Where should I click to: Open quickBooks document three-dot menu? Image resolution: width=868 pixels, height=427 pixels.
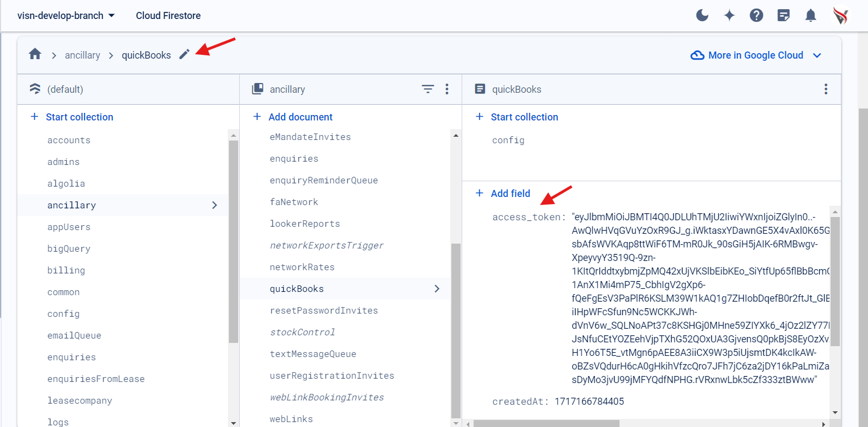click(x=826, y=89)
